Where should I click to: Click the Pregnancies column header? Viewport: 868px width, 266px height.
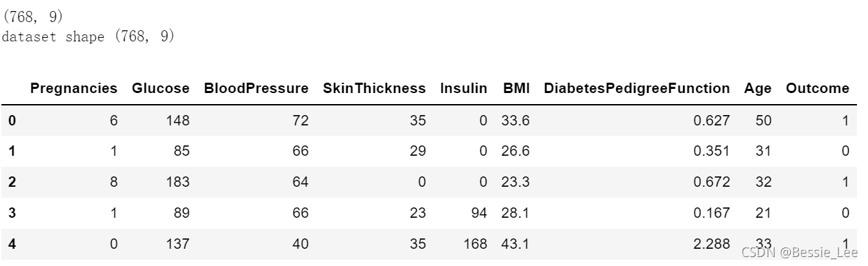(74, 89)
